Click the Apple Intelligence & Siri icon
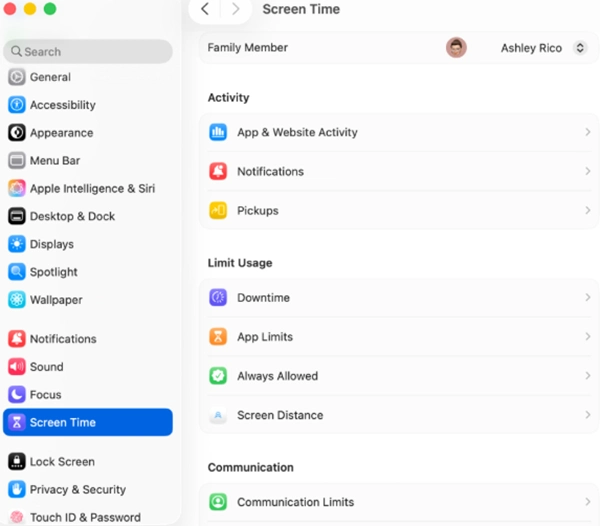 (16, 188)
